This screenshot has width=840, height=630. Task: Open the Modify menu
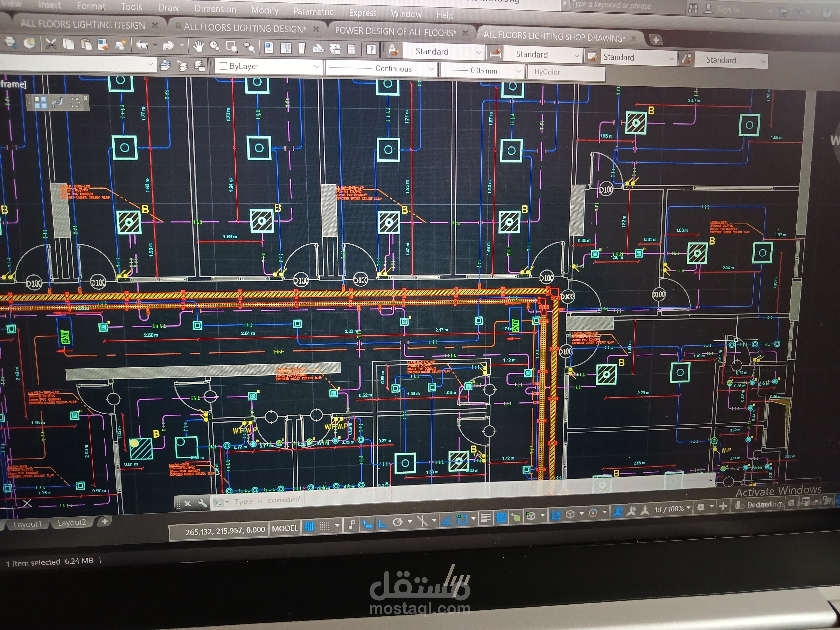click(265, 10)
